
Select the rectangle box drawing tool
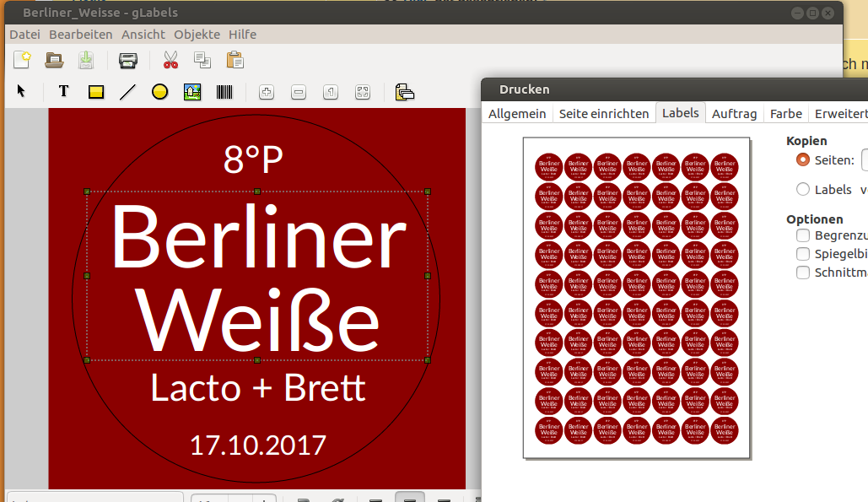[96, 92]
